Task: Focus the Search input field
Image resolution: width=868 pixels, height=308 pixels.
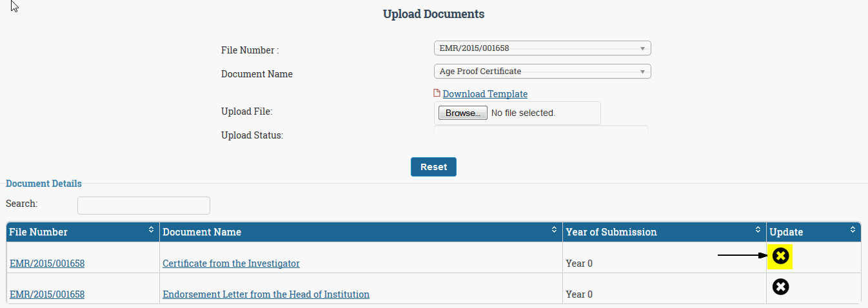Action: tap(143, 206)
